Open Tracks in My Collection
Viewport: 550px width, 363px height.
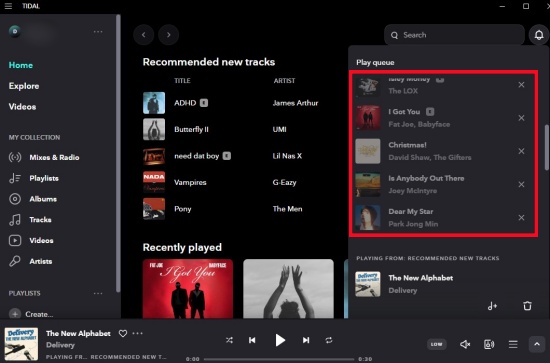coord(30,220)
